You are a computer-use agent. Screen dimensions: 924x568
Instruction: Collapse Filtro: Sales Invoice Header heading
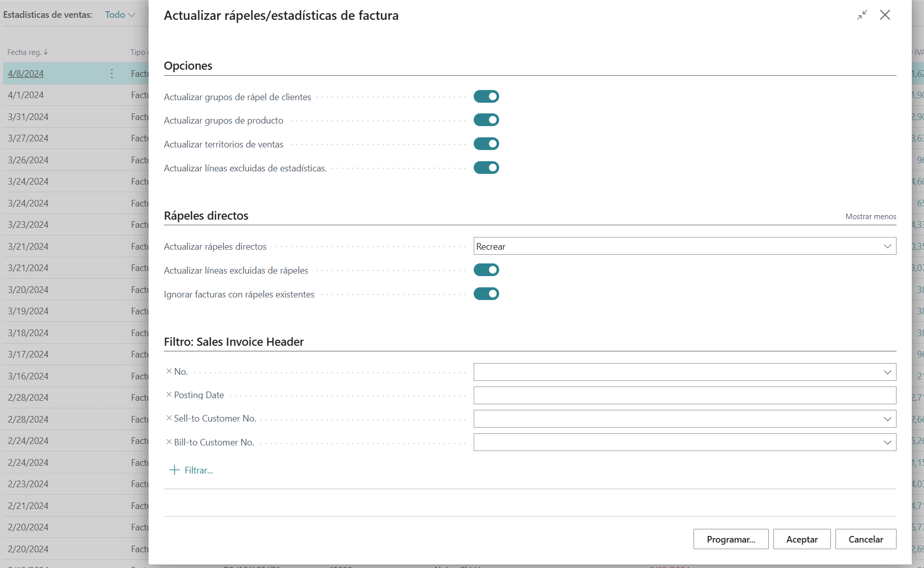pyautogui.click(x=234, y=342)
